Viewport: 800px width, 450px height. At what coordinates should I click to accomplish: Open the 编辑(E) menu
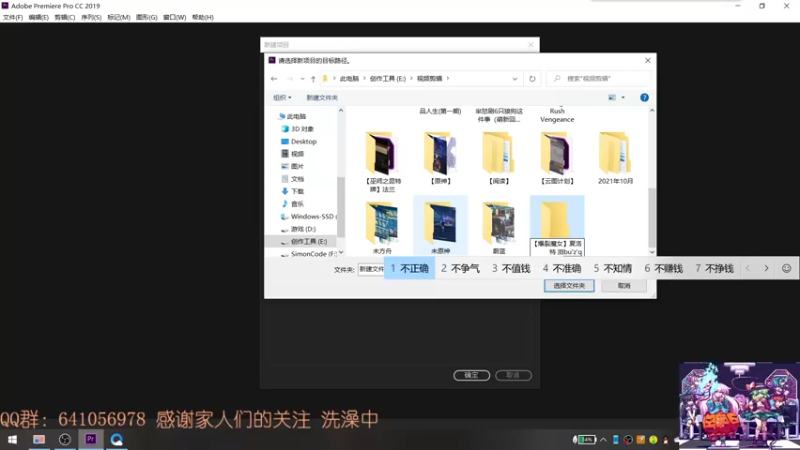39,17
